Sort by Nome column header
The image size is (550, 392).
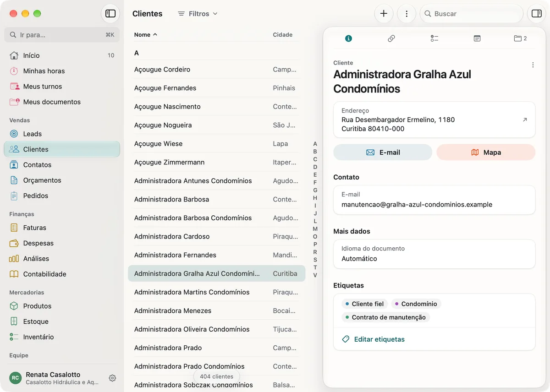tap(145, 35)
